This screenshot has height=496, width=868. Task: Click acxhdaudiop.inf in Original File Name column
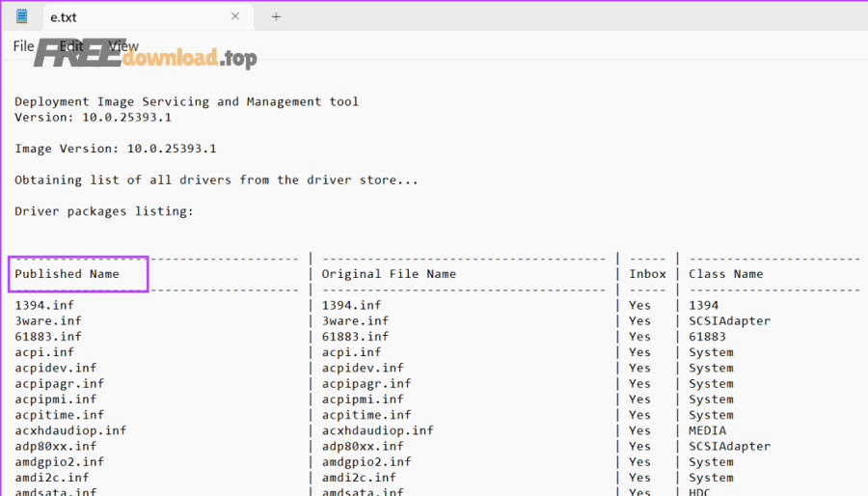[377, 430]
